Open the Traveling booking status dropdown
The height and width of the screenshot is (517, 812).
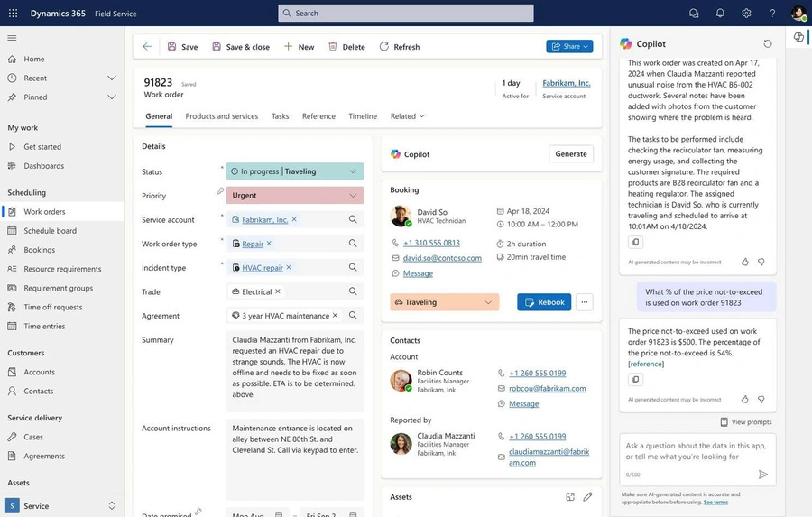coord(489,302)
